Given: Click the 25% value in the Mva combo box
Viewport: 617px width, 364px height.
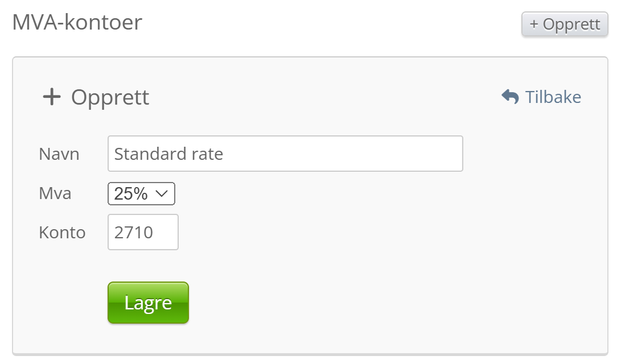Looking at the screenshot, I should [x=130, y=194].
